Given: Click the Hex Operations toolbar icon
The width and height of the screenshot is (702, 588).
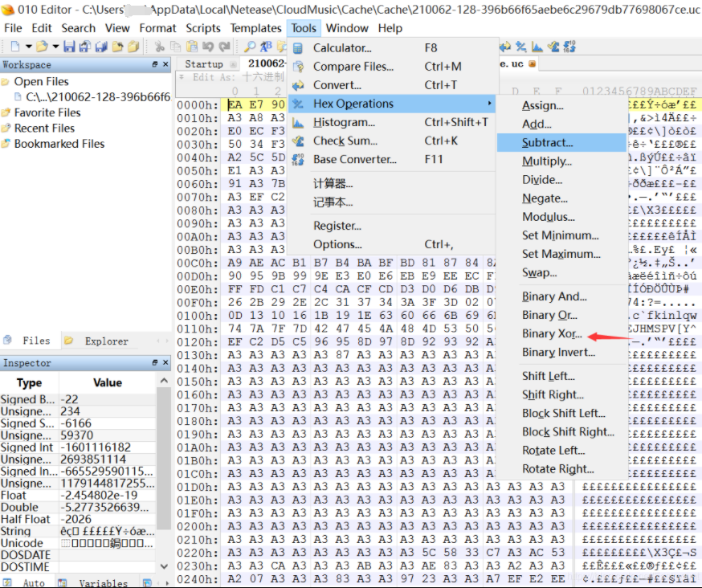Looking at the screenshot, I should pos(520,47).
